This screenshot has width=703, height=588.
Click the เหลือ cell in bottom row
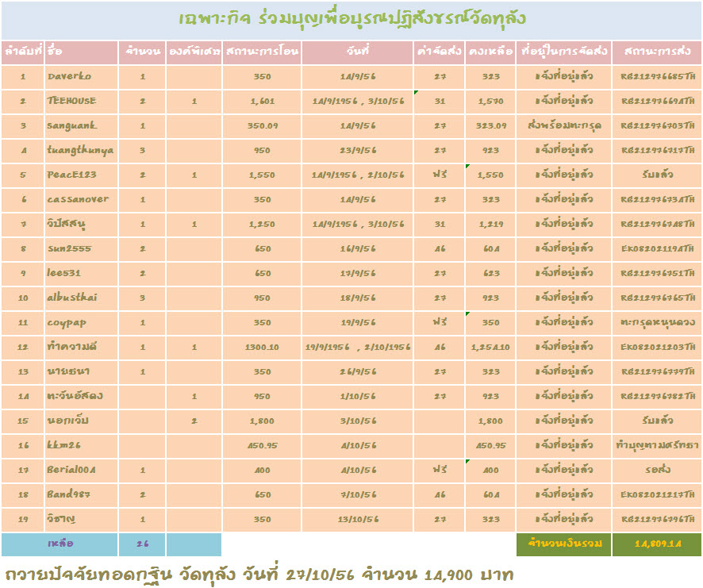tap(60, 544)
